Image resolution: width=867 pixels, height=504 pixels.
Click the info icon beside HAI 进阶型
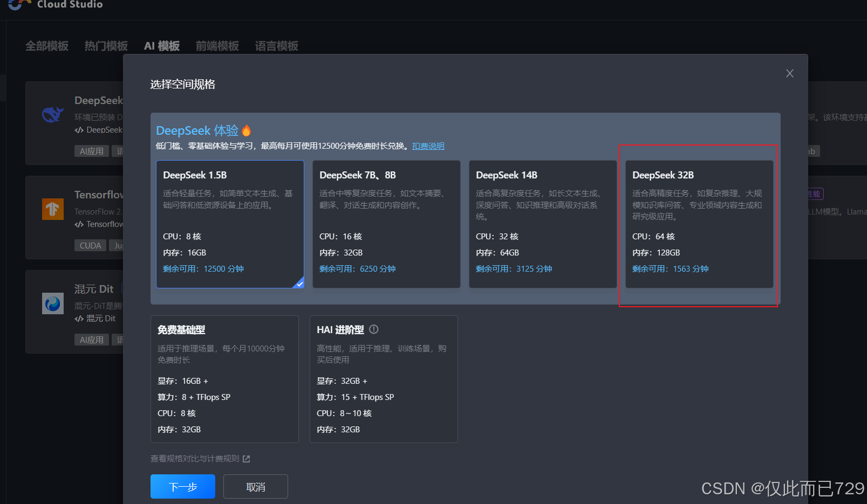(x=373, y=329)
